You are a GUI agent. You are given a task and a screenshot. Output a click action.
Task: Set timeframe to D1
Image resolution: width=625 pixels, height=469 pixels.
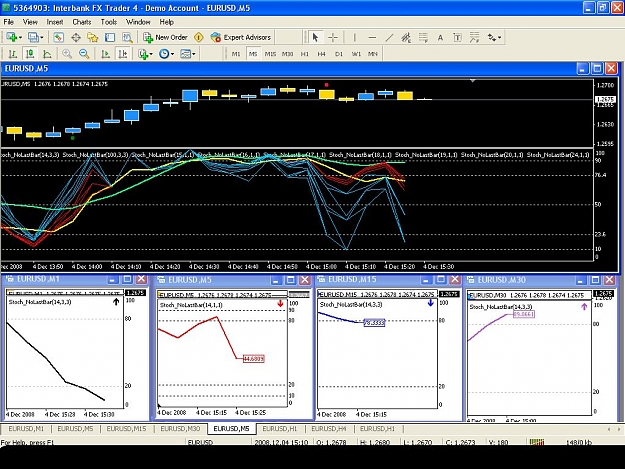coord(339,54)
